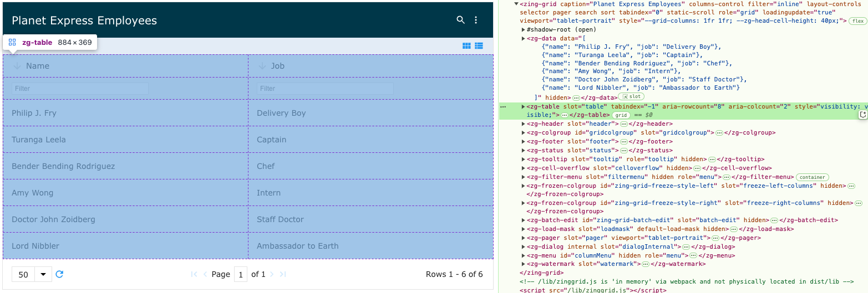The width and height of the screenshot is (868, 293).
Task: Click the grid badge on zg-table
Action: point(620,115)
